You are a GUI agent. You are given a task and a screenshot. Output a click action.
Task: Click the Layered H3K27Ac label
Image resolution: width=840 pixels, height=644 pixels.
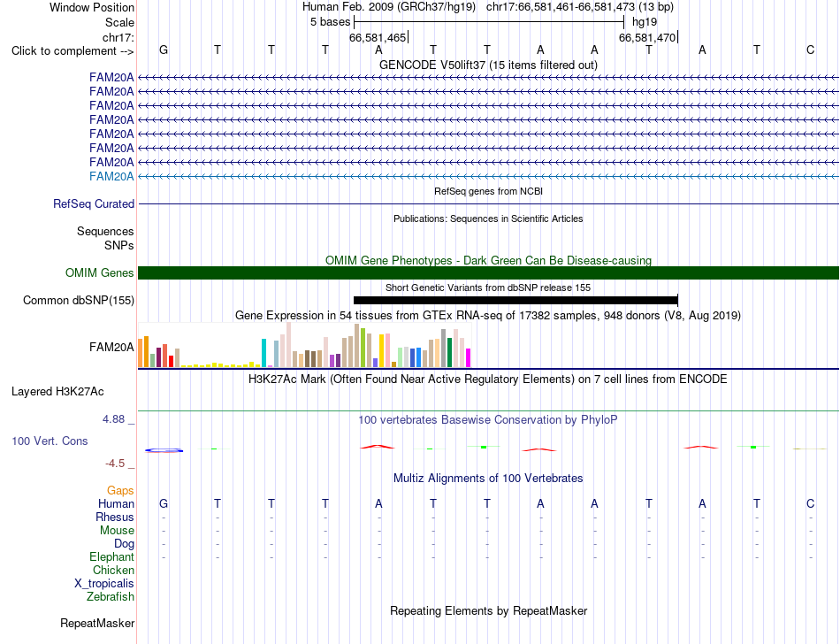click(x=57, y=392)
